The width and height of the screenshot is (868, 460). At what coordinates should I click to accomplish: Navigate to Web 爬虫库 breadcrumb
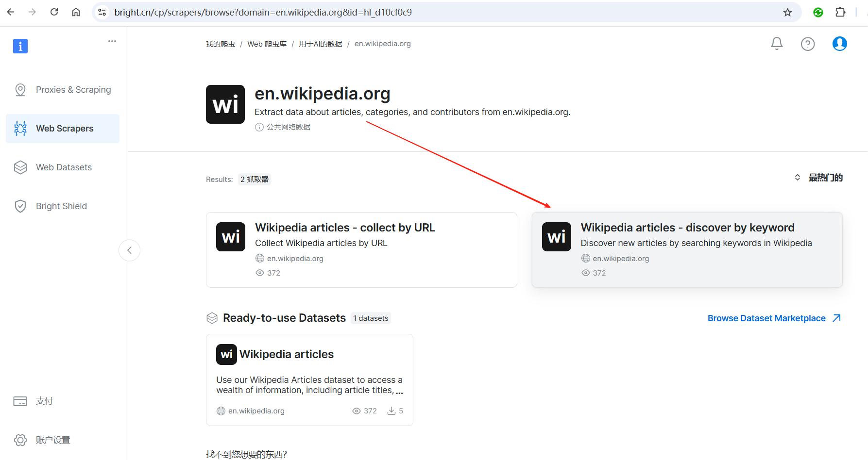(x=267, y=44)
